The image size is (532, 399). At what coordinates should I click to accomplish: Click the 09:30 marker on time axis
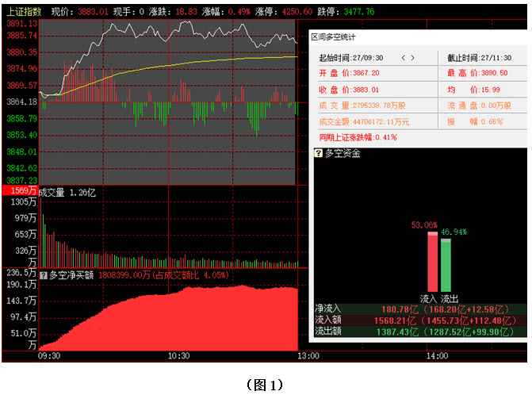[x=49, y=357]
